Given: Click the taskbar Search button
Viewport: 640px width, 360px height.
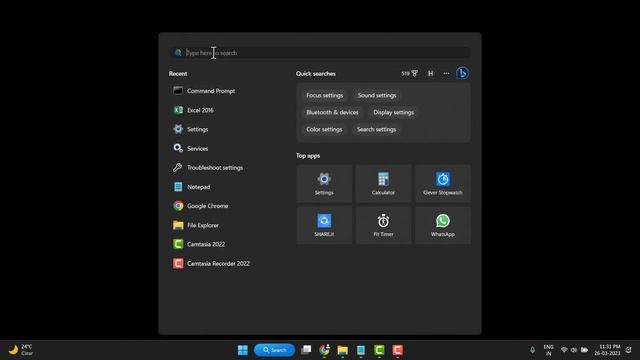Looking at the screenshot, I should click(x=274, y=350).
